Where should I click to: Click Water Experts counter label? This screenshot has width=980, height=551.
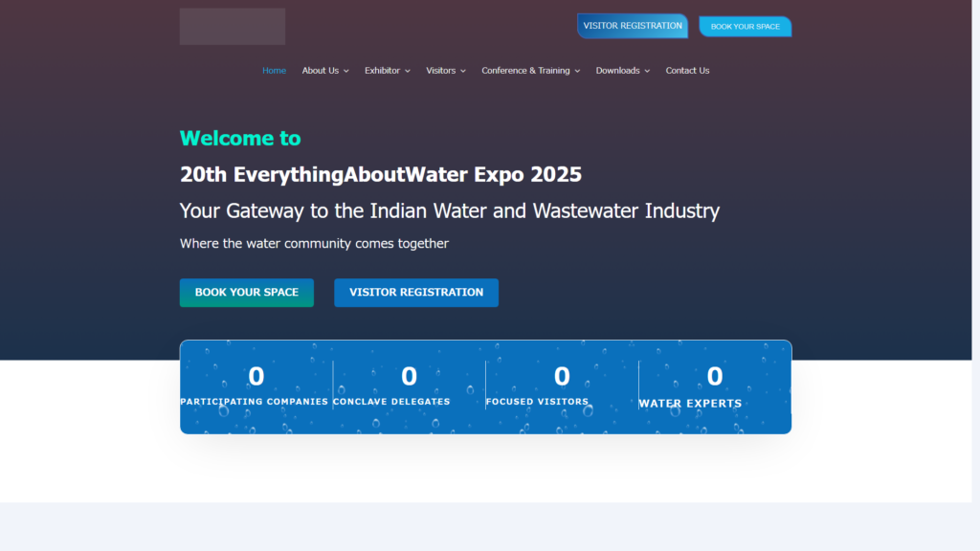point(690,404)
